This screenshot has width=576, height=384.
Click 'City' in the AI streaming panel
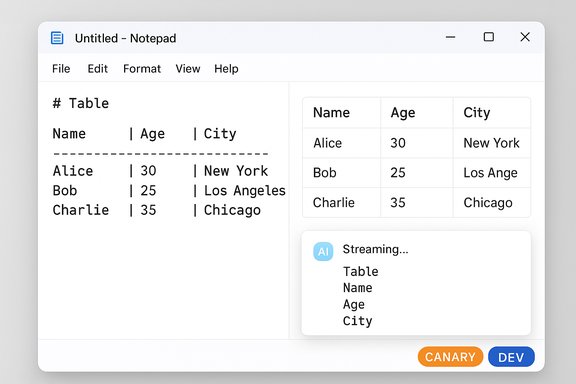[357, 321]
